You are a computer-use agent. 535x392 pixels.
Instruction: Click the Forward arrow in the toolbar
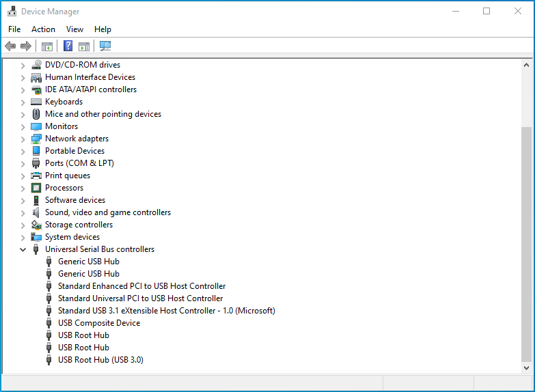[26, 46]
